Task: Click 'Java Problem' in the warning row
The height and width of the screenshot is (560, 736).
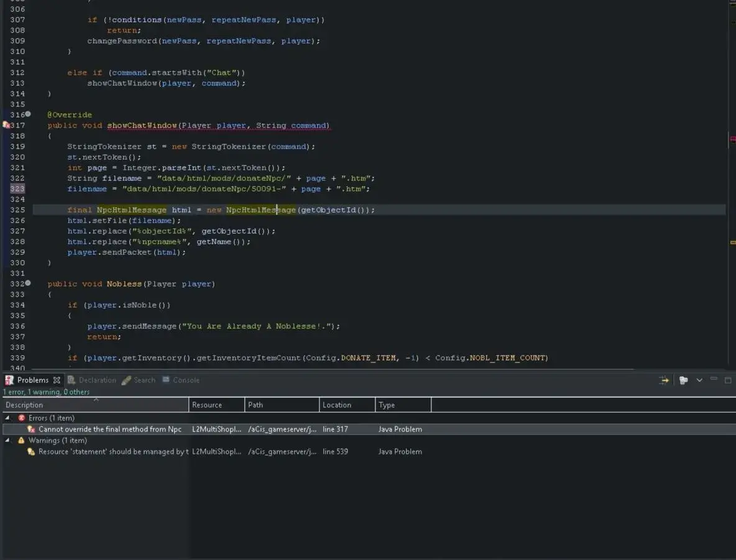Action: pos(400,452)
